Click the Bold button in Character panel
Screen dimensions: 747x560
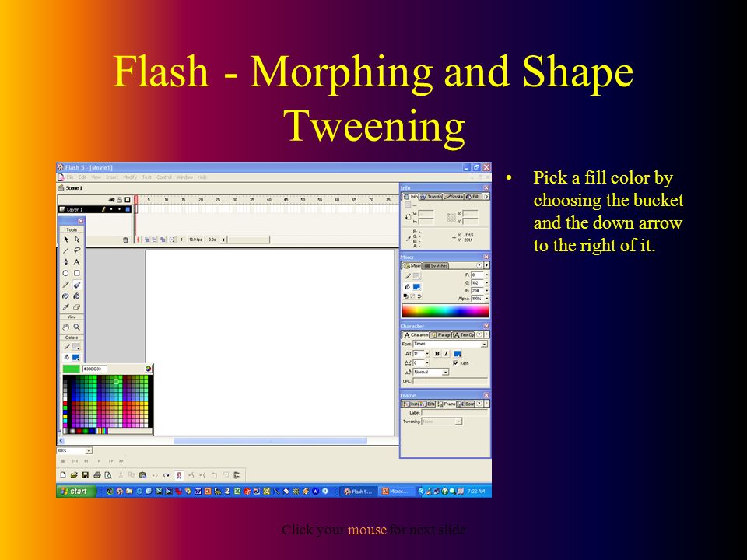(437, 353)
